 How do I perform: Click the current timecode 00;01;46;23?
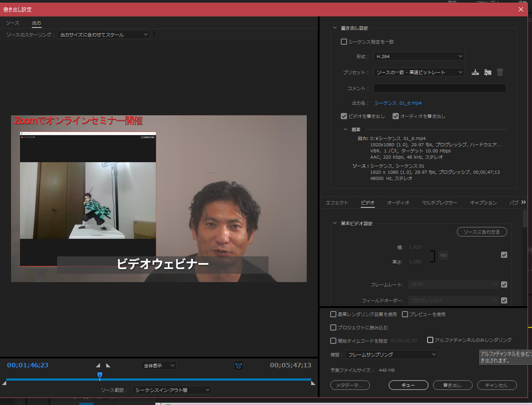[27, 365]
